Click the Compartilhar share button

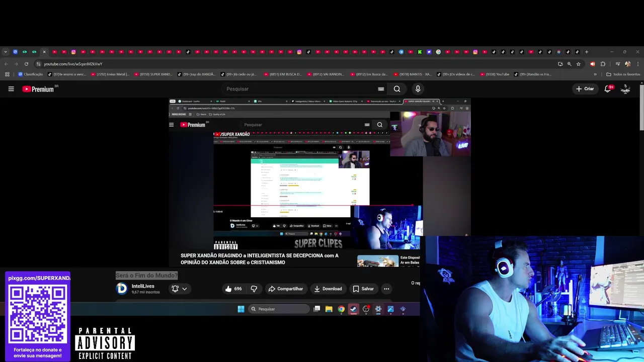285,289
